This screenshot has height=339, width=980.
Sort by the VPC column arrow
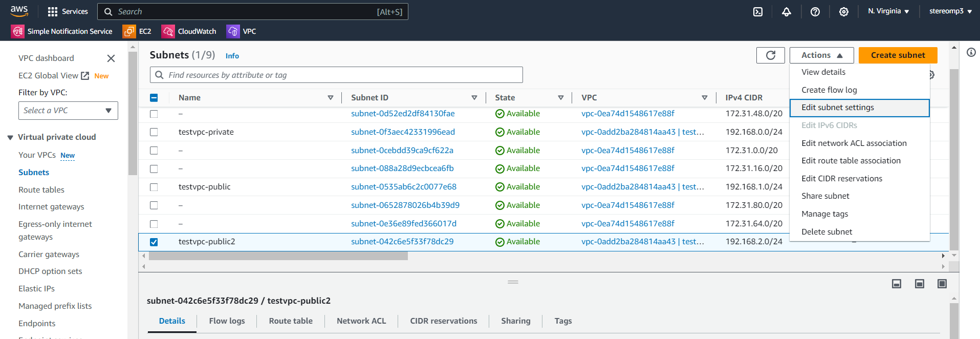[705, 98]
